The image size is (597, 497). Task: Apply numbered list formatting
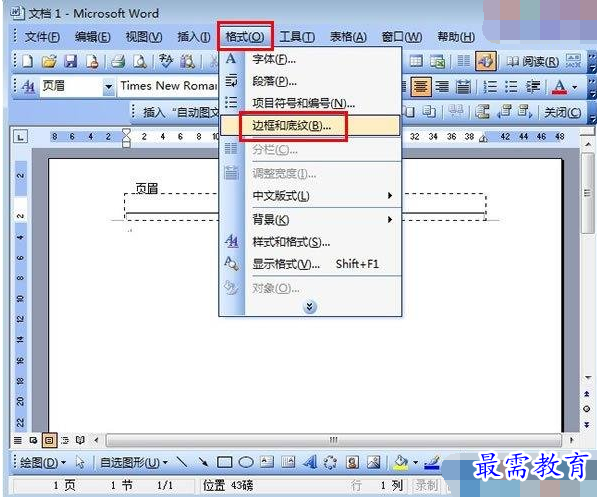pos(490,87)
